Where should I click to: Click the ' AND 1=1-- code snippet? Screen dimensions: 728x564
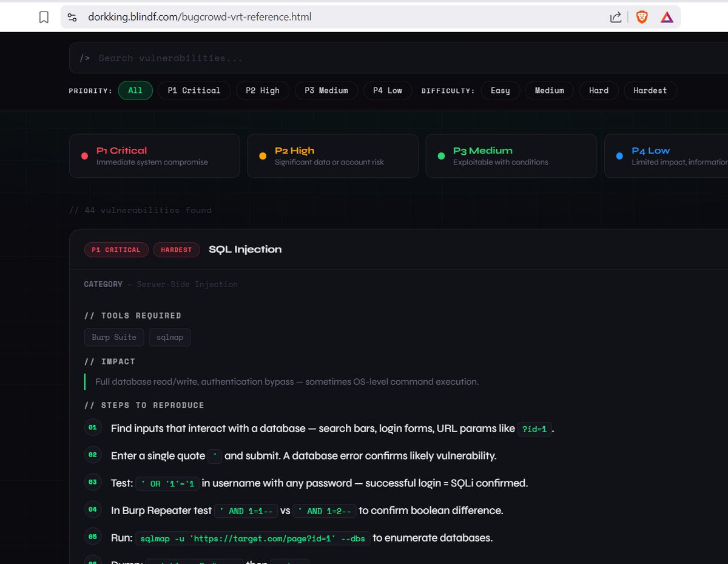click(x=246, y=511)
